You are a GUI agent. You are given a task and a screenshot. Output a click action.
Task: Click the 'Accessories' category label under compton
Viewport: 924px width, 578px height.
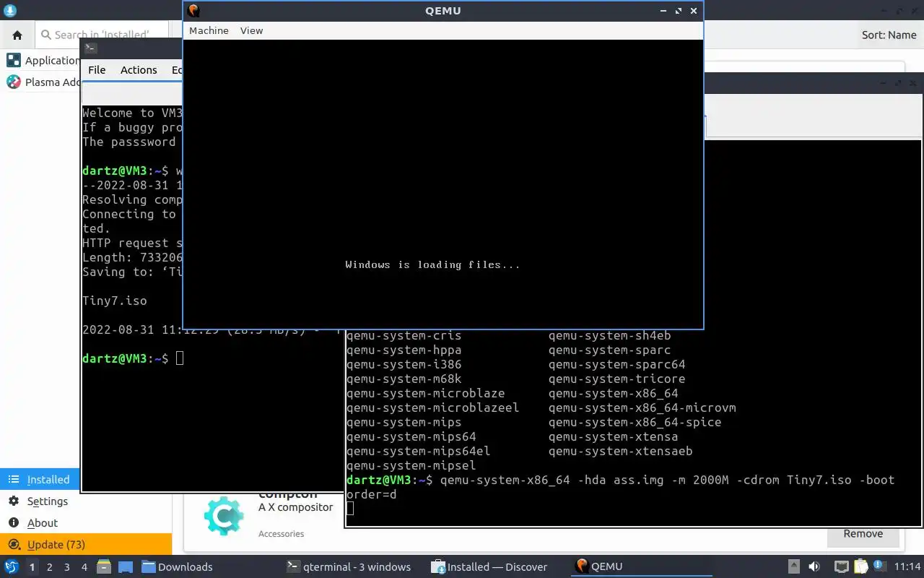click(x=281, y=534)
